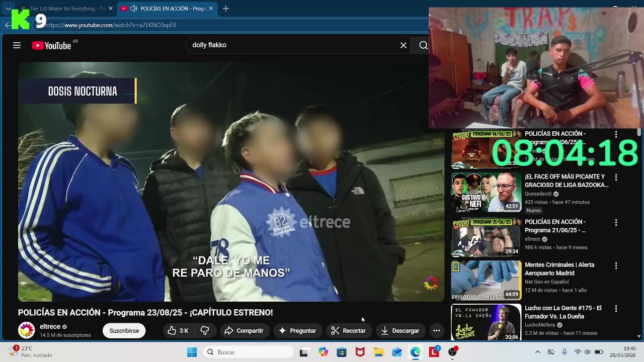The width and height of the screenshot is (644, 362).
Task: Open the eltrece channel avatar
Action: (26, 330)
